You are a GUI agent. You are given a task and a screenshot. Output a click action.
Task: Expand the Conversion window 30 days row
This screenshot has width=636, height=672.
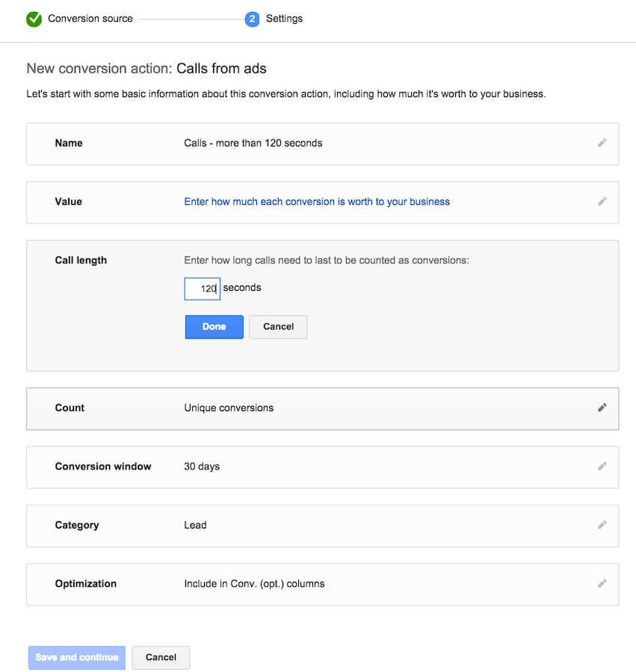point(323,467)
